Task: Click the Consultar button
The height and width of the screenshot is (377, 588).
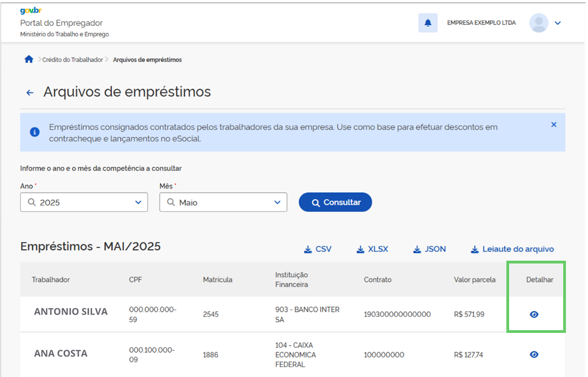Action: (335, 202)
